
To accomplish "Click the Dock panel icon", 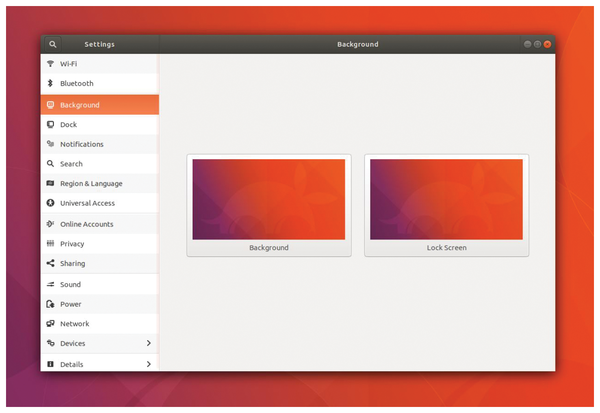I will 50,125.
